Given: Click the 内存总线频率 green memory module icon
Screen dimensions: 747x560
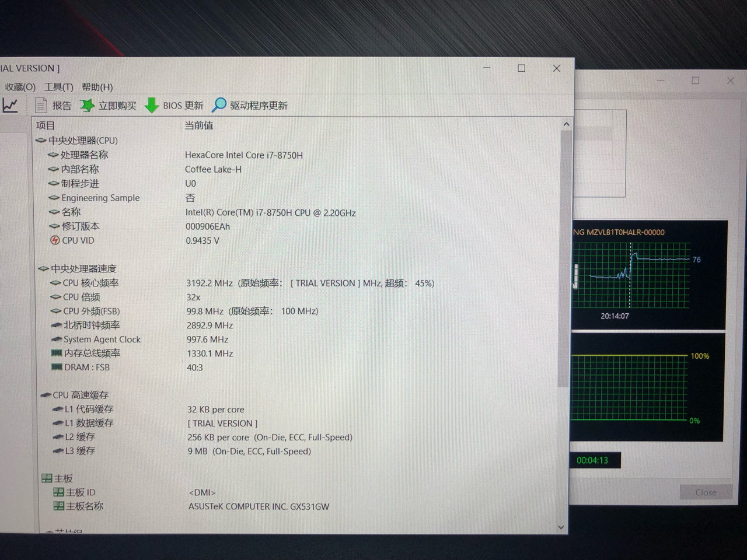Looking at the screenshot, I should tap(56, 353).
